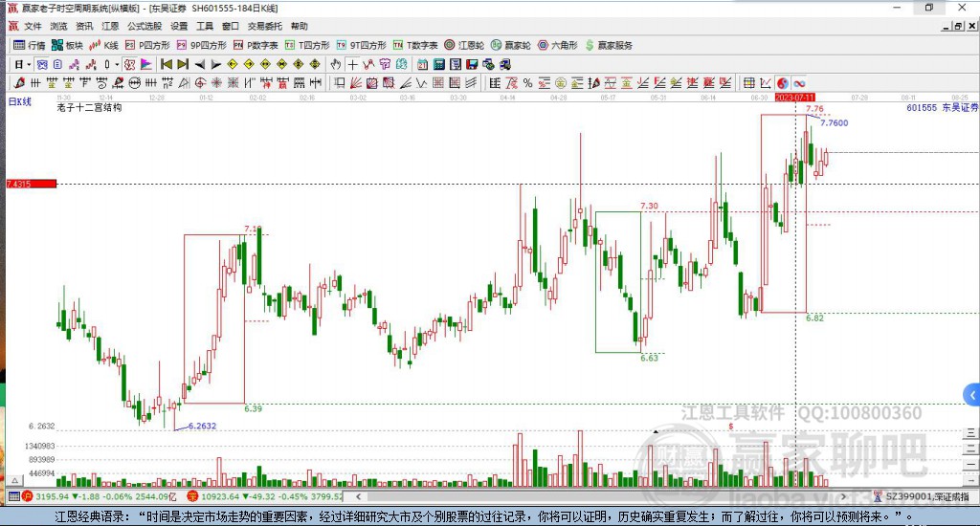Jump to first bar icon
The height and width of the screenshot is (526, 980).
click(x=167, y=64)
